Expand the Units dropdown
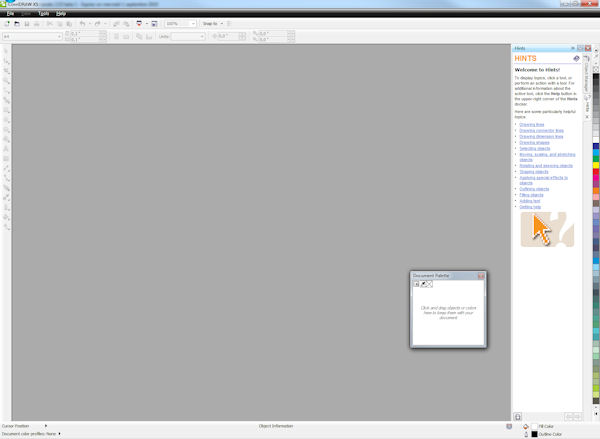 click(x=201, y=37)
